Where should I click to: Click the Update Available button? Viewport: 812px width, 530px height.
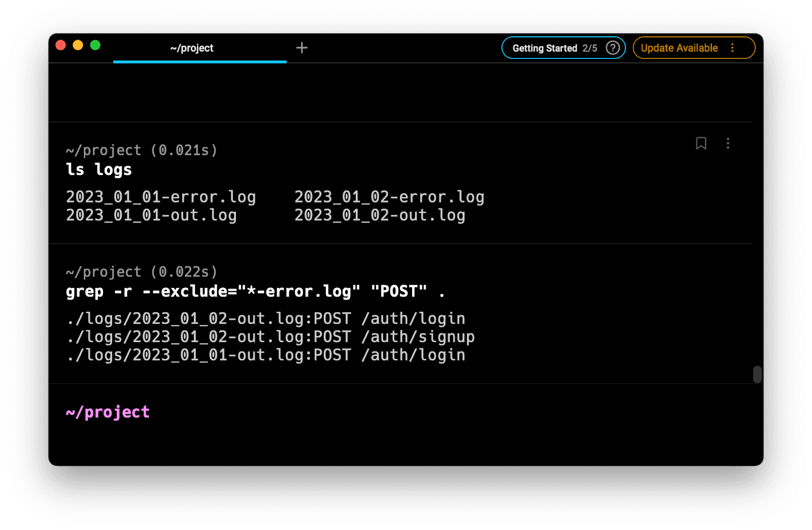(x=679, y=48)
